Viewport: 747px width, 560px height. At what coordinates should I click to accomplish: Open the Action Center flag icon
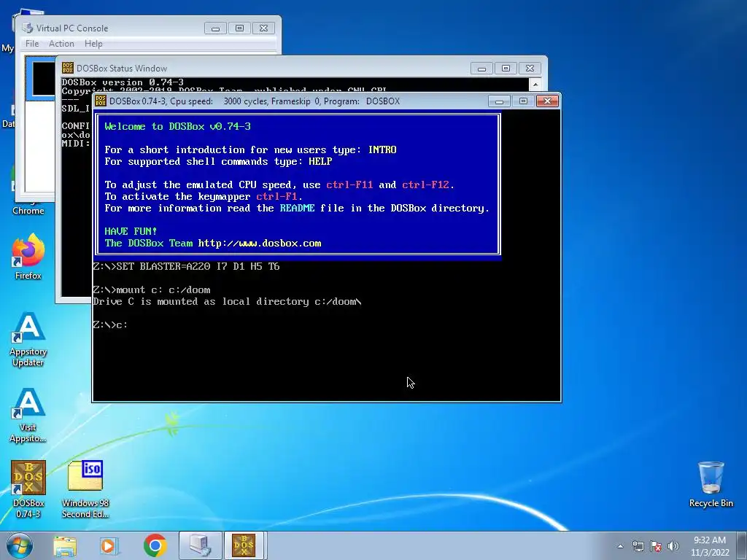(656, 546)
